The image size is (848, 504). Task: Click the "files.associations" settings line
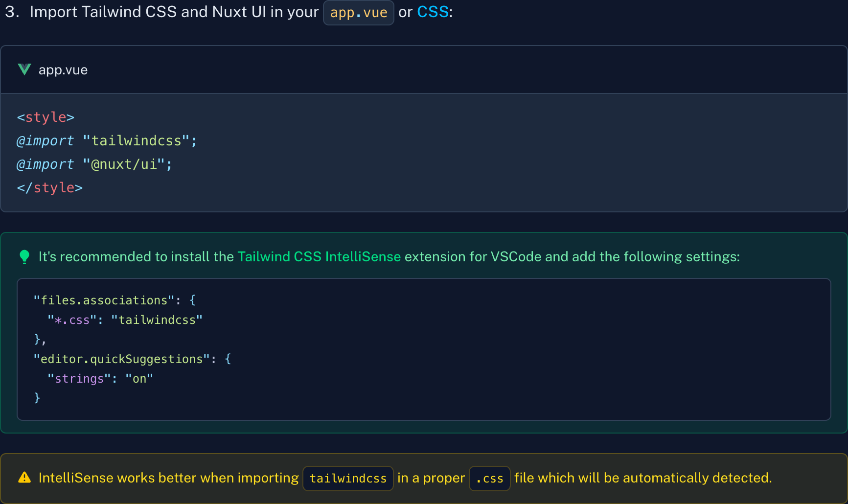coord(115,300)
